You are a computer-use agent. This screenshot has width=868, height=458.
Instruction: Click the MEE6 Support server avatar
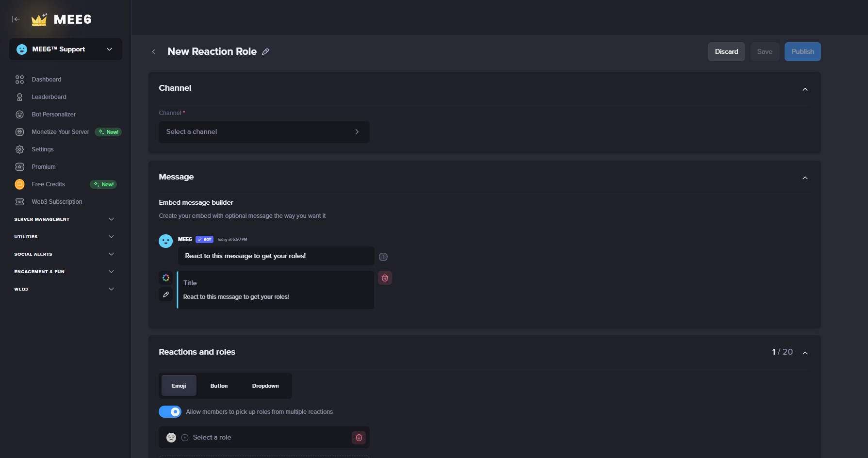point(22,49)
